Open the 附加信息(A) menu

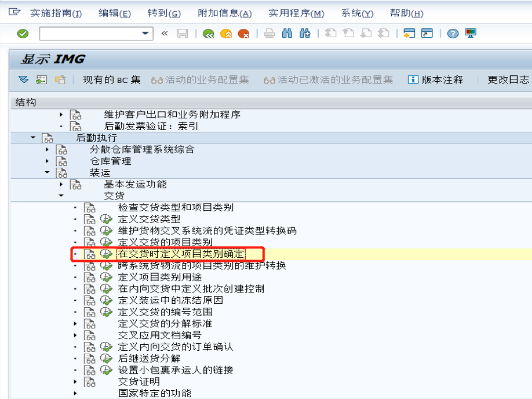click(x=225, y=13)
